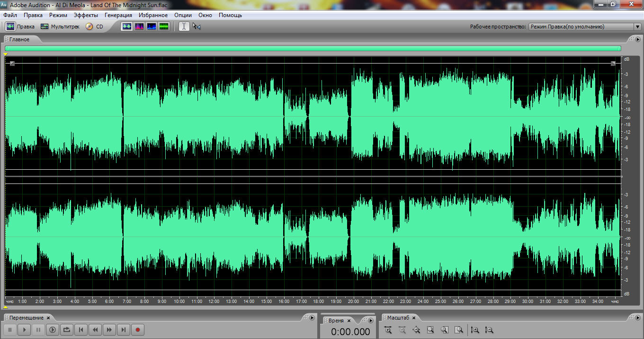The width and height of the screenshot is (644, 339).
Task: Open the Избранное menu
Action: (x=153, y=15)
